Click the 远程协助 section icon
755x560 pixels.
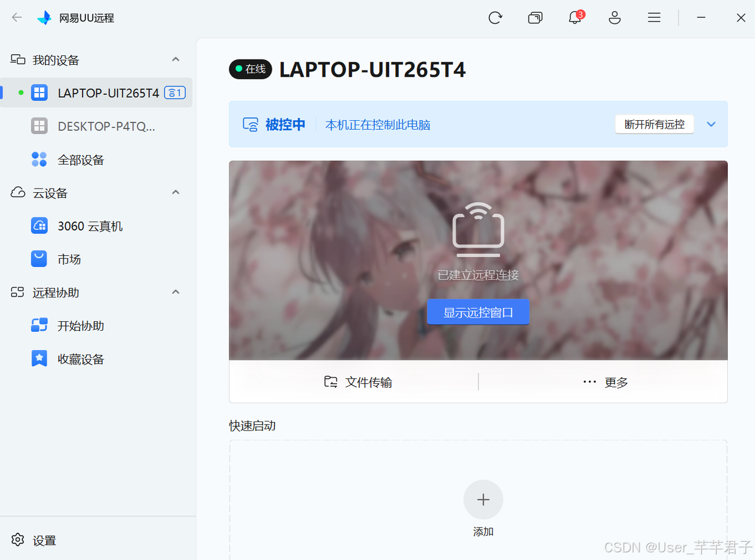pos(18,292)
